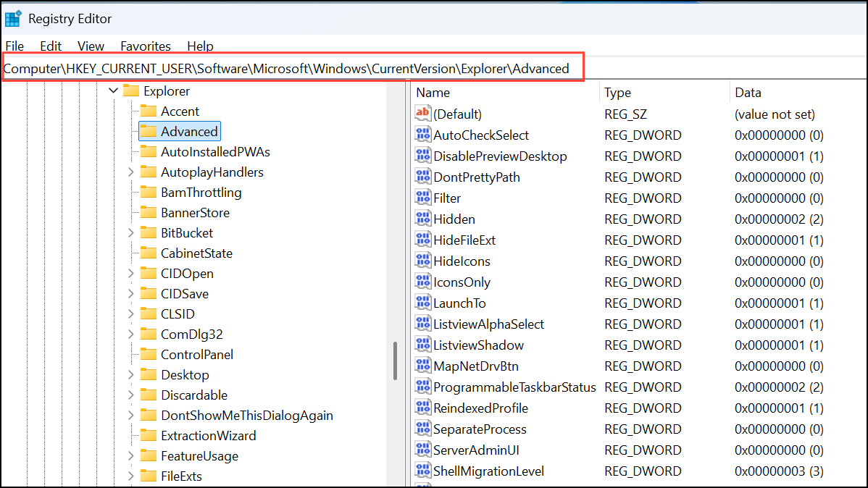Expand the AutoplayHandlers key

pos(131,172)
